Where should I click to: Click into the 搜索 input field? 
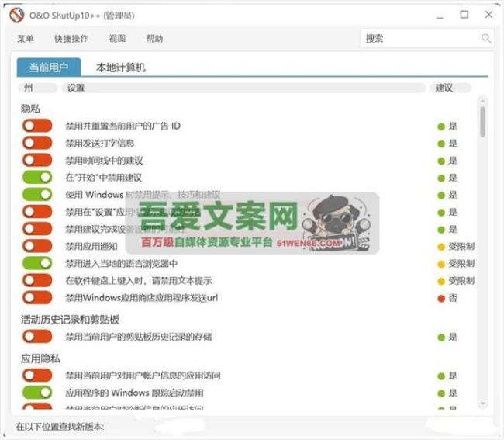click(419, 38)
